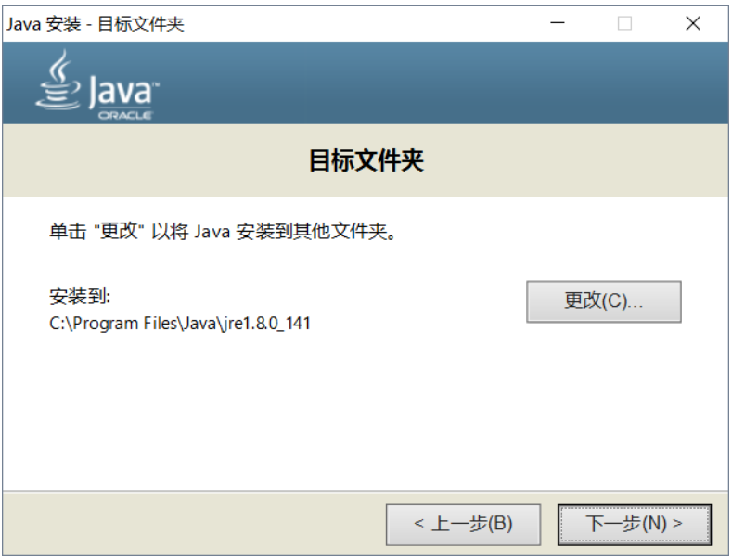Click the word Java in the instruction sentence
The image size is (732, 560).
click(212, 232)
